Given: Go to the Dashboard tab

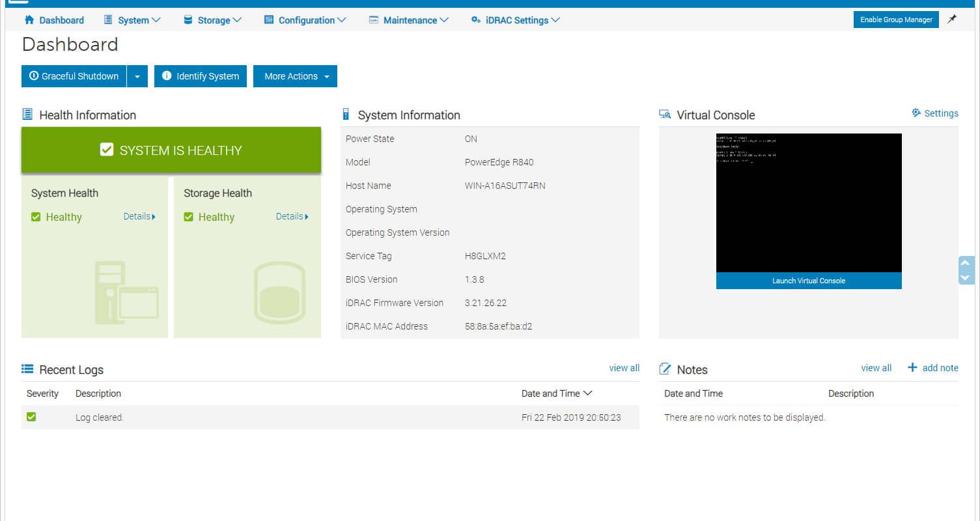Looking at the screenshot, I should pos(54,20).
